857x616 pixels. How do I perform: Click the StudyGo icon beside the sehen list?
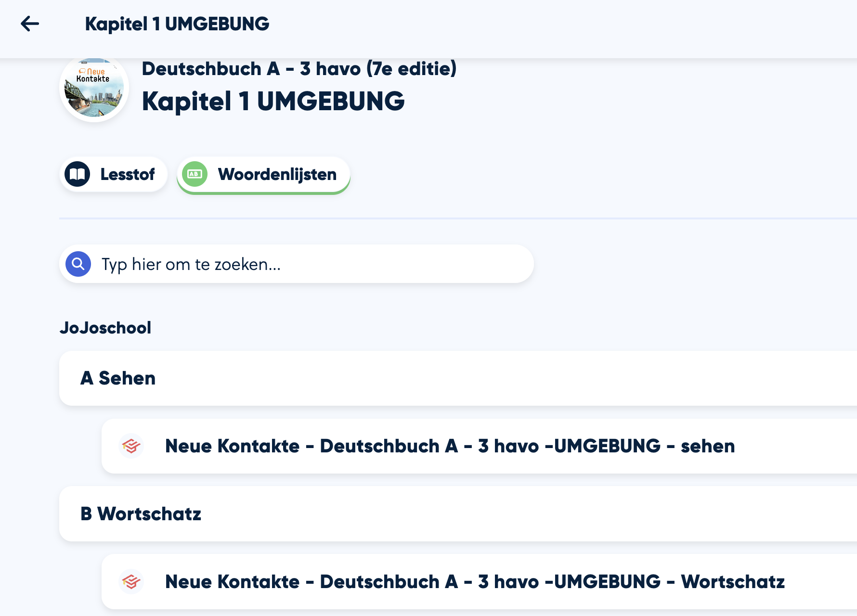click(131, 446)
